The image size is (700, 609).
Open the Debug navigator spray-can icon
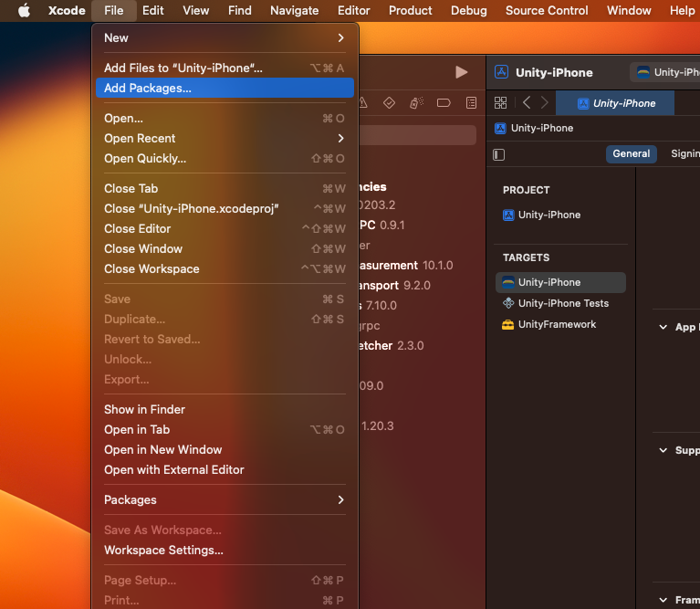pos(416,103)
